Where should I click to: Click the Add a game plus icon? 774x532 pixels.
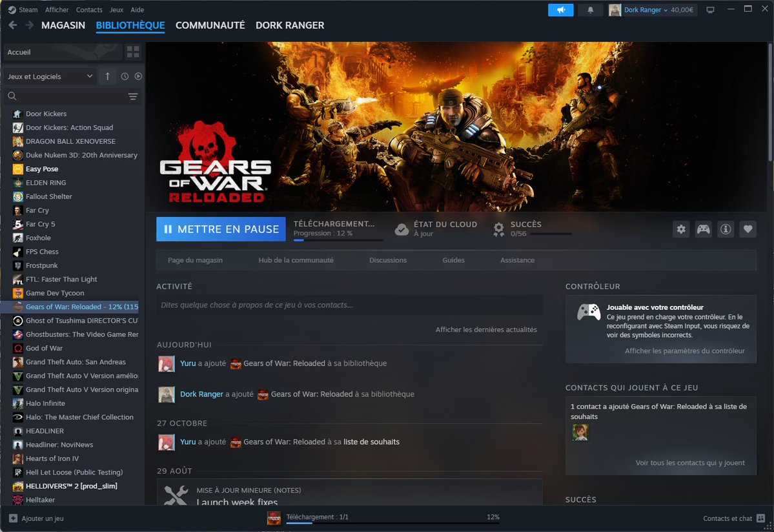(14, 518)
